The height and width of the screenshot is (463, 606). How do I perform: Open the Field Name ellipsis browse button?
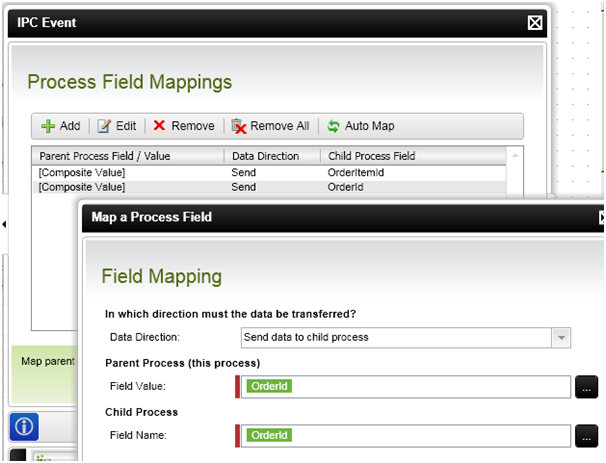pyautogui.click(x=586, y=436)
